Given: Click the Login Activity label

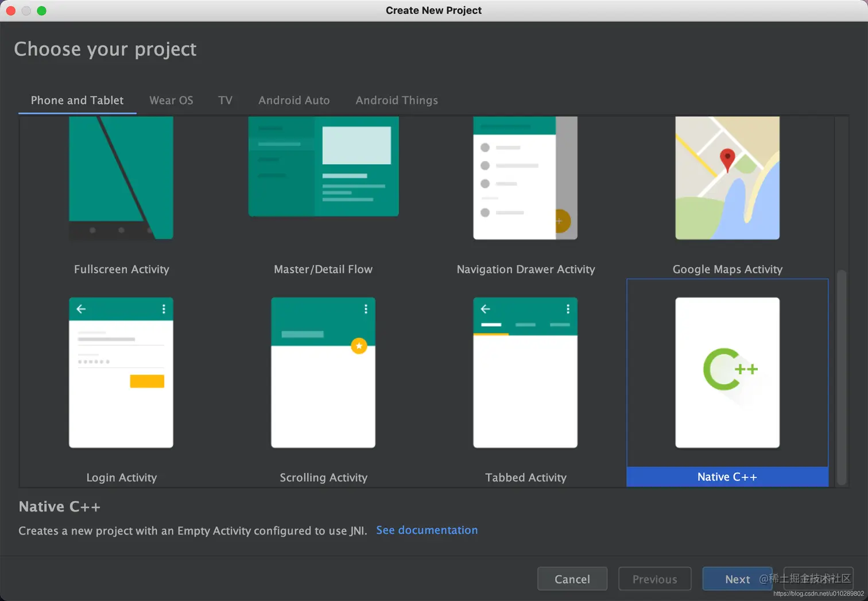Looking at the screenshot, I should pyautogui.click(x=122, y=478).
